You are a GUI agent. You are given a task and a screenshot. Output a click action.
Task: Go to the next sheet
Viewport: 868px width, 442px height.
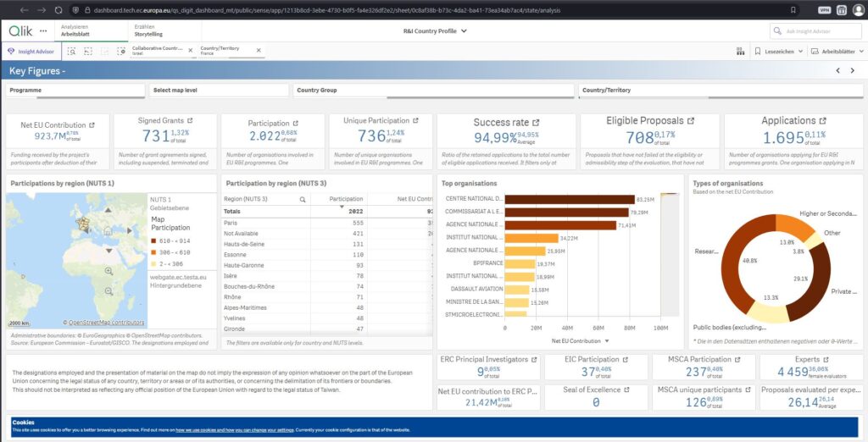pyautogui.click(x=853, y=71)
